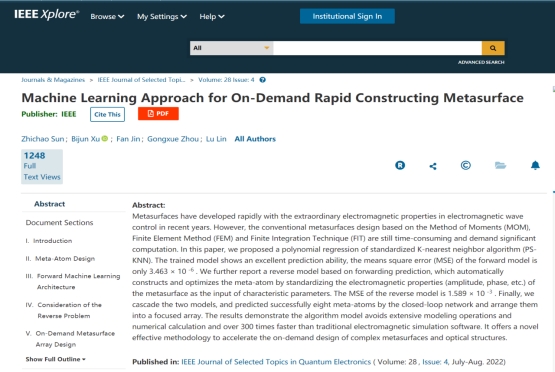The width and height of the screenshot is (555, 372).
Task: Expand the Browse menu
Action: (x=107, y=17)
